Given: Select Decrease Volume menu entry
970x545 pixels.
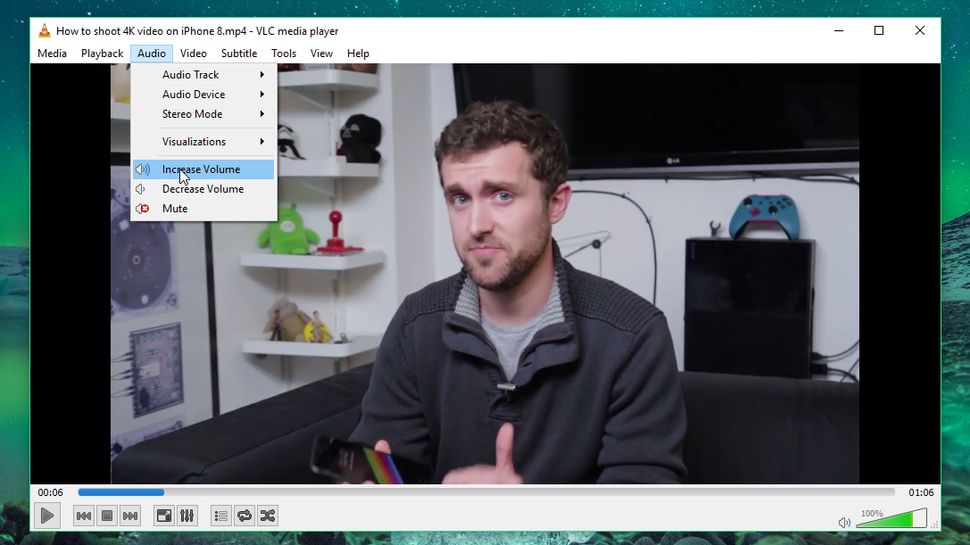Looking at the screenshot, I should pyautogui.click(x=204, y=189).
